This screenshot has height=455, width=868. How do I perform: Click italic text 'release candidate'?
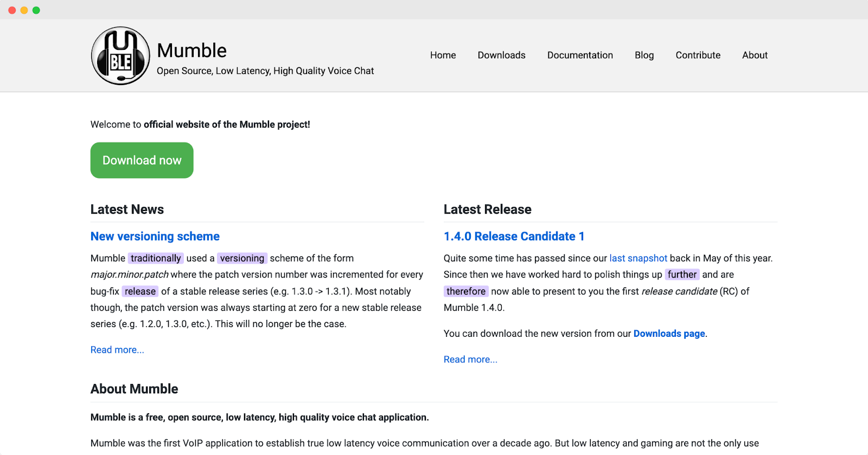[x=679, y=291]
